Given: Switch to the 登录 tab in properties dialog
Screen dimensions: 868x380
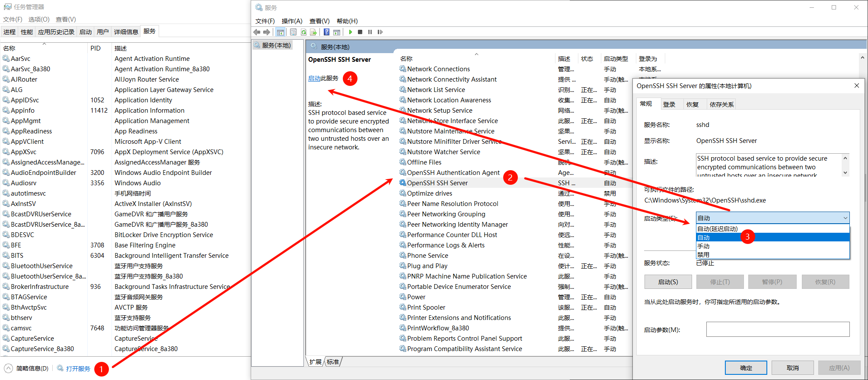Looking at the screenshot, I should coord(669,104).
